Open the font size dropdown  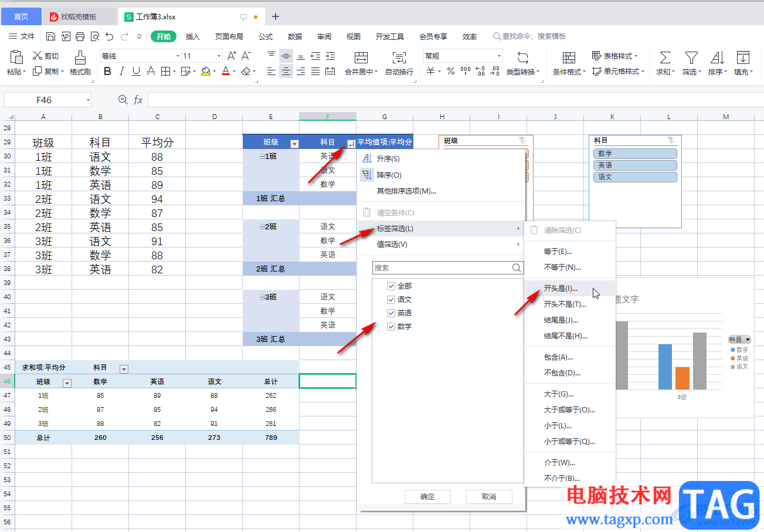coord(219,56)
